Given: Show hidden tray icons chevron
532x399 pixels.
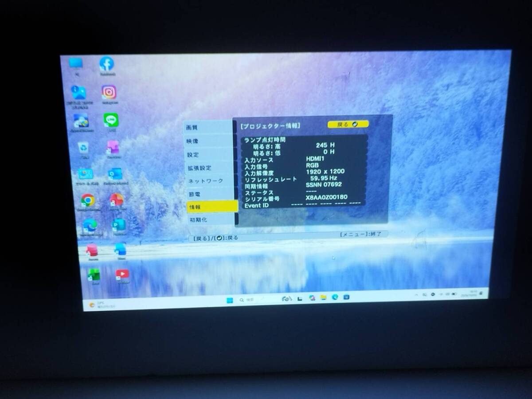Looking at the screenshot, I should (416, 295).
